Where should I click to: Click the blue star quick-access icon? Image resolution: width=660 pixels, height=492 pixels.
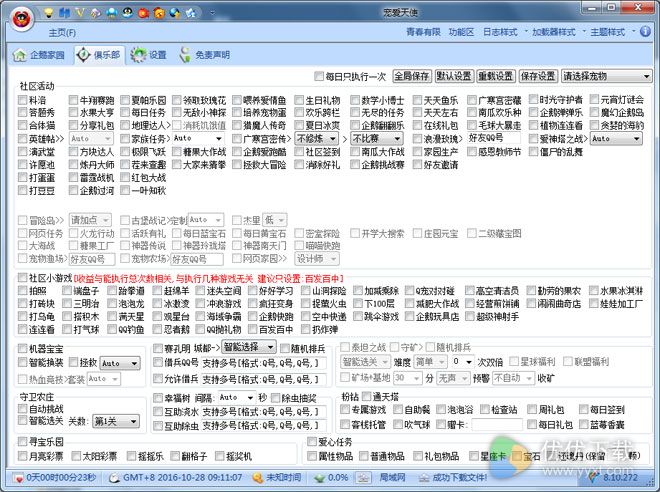click(x=191, y=13)
